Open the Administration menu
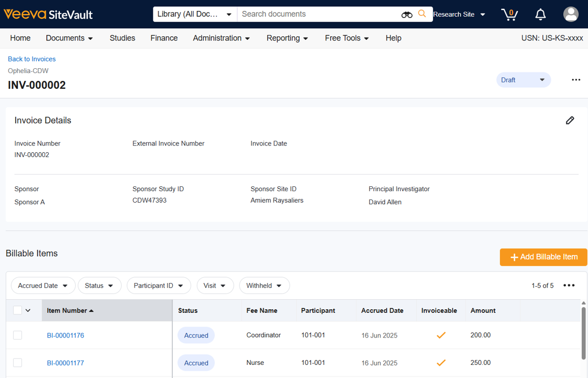Screen dimensions: 588x378 221,38
